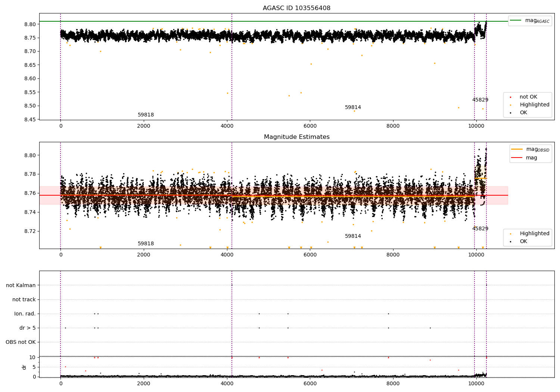This screenshot has height=392, width=560.
Task: Click the 45829 annotation in the top plot
Action: click(x=480, y=100)
